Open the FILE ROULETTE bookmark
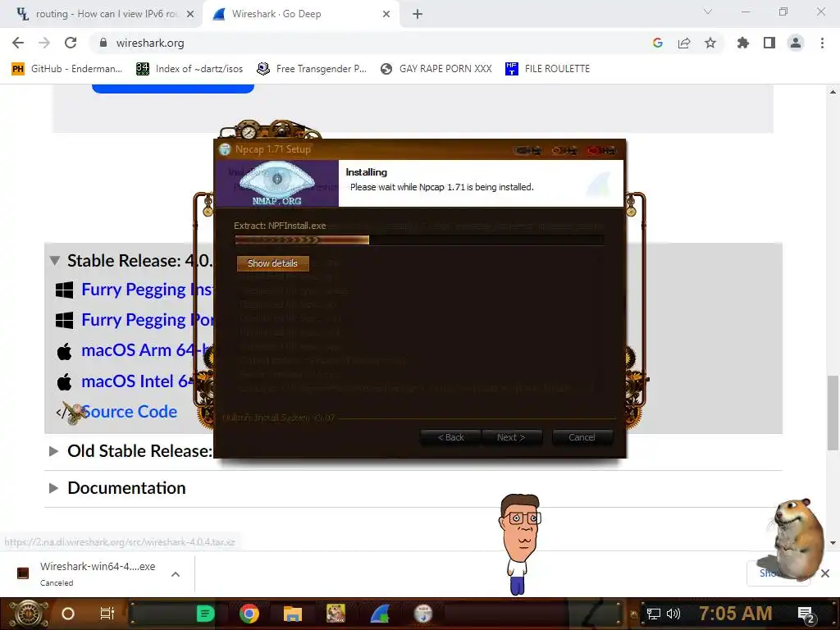Viewport: 840px width, 630px height. (547, 69)
